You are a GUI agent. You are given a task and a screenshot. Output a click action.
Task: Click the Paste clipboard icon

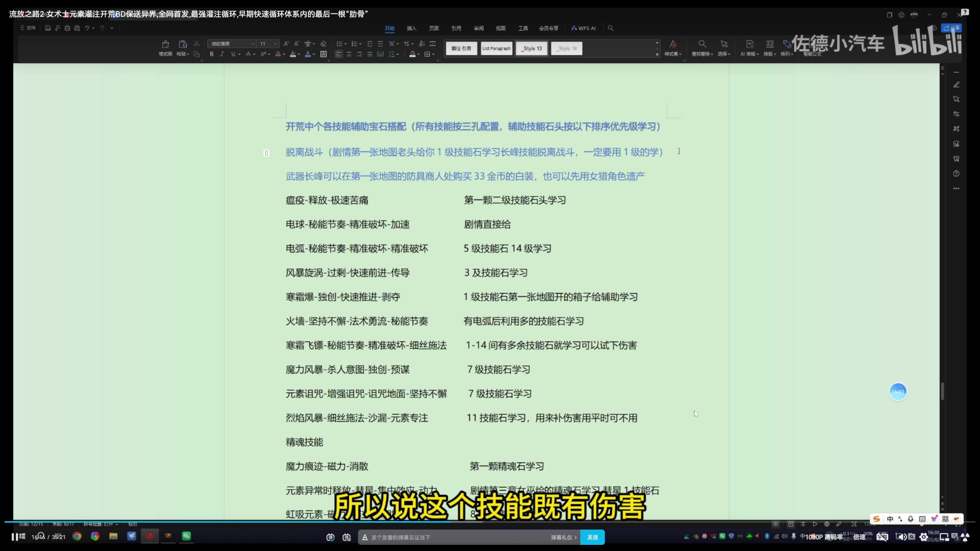click(x=183, y=44)
